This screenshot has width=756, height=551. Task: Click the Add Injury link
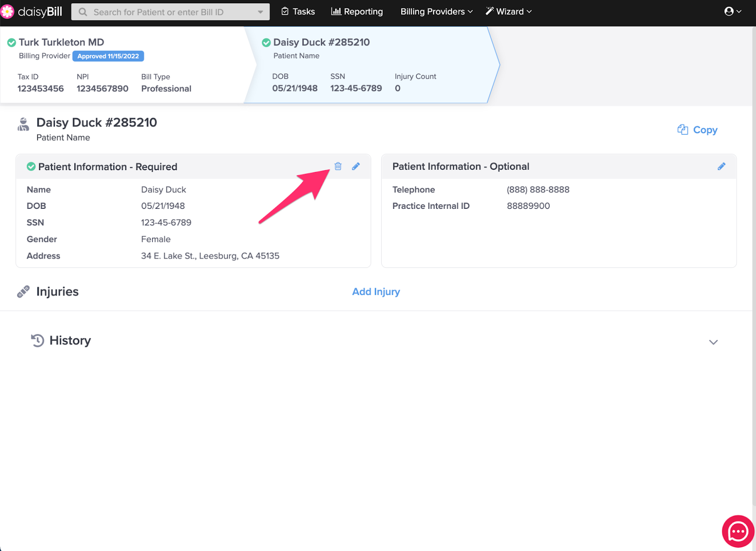coord(376,292)
